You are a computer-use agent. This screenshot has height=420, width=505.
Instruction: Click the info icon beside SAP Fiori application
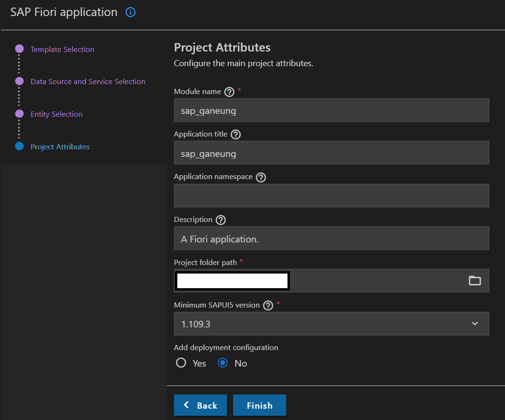[131, 13]
